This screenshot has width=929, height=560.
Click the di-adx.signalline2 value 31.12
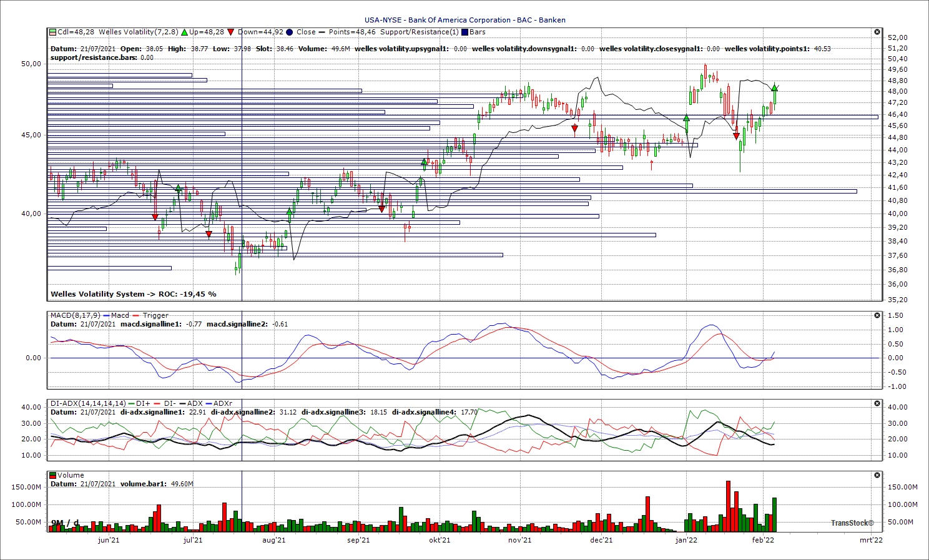(287, 412)
